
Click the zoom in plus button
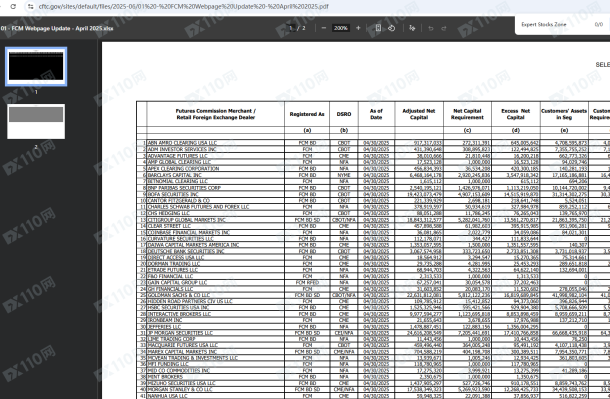click(x=358, y=28)
